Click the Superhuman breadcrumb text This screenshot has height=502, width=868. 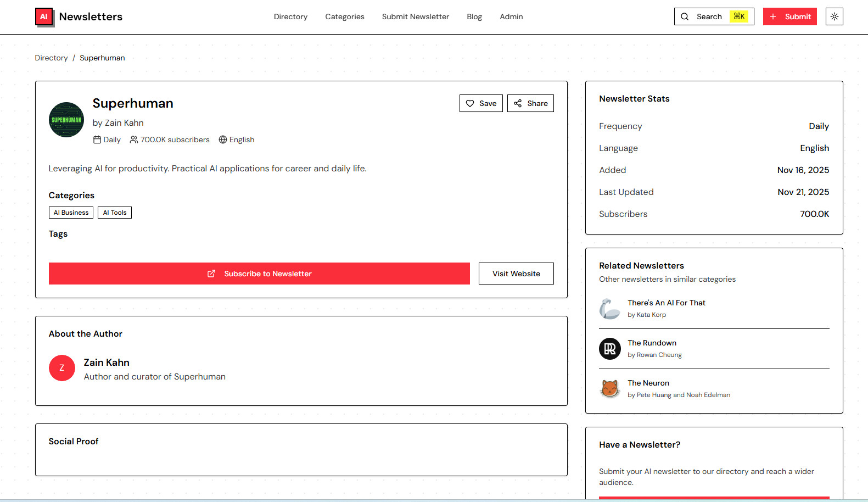pyautogui.click(x=102, y=58)
